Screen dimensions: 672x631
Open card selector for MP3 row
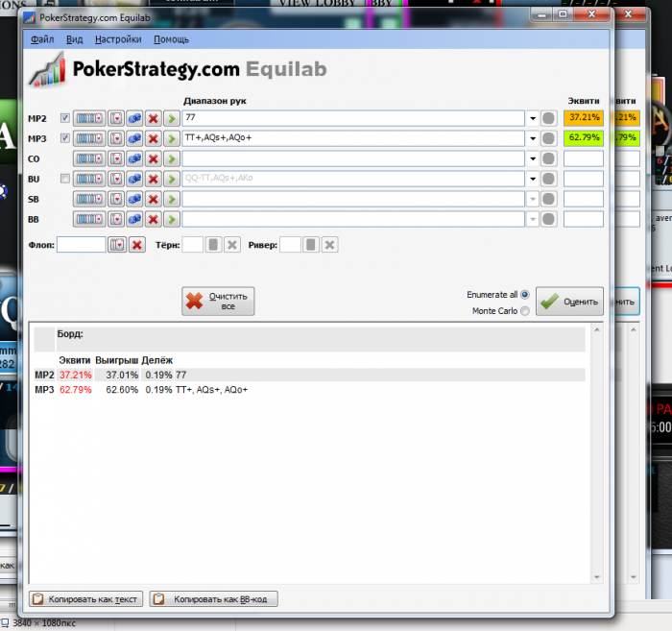pyautogui.click(x=116, y=138)
